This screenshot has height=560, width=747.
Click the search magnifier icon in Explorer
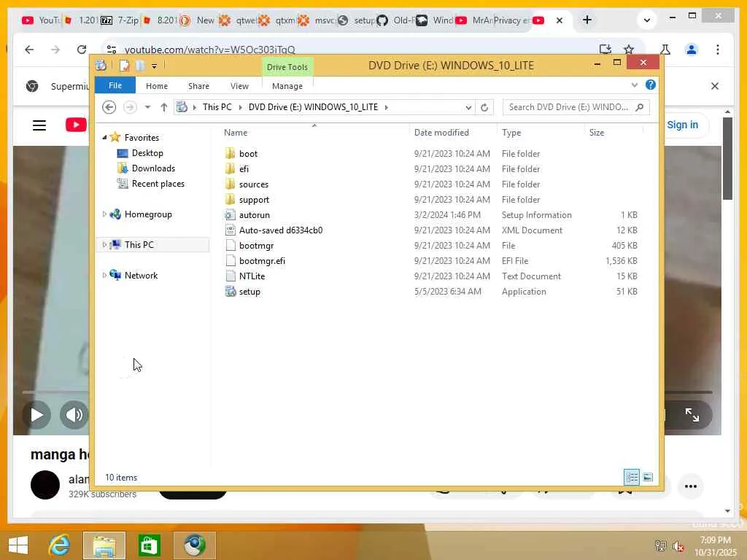click(640, 107)
